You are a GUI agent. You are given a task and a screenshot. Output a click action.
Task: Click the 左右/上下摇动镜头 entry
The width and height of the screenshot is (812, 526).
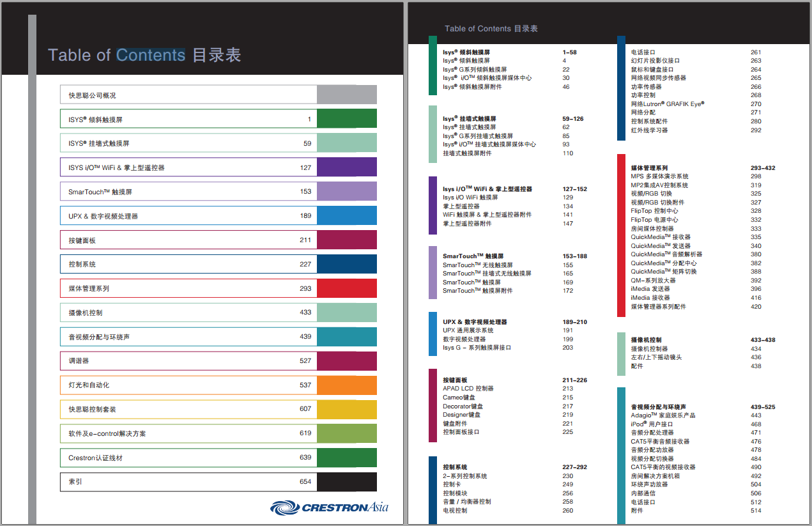click(656, 357)
